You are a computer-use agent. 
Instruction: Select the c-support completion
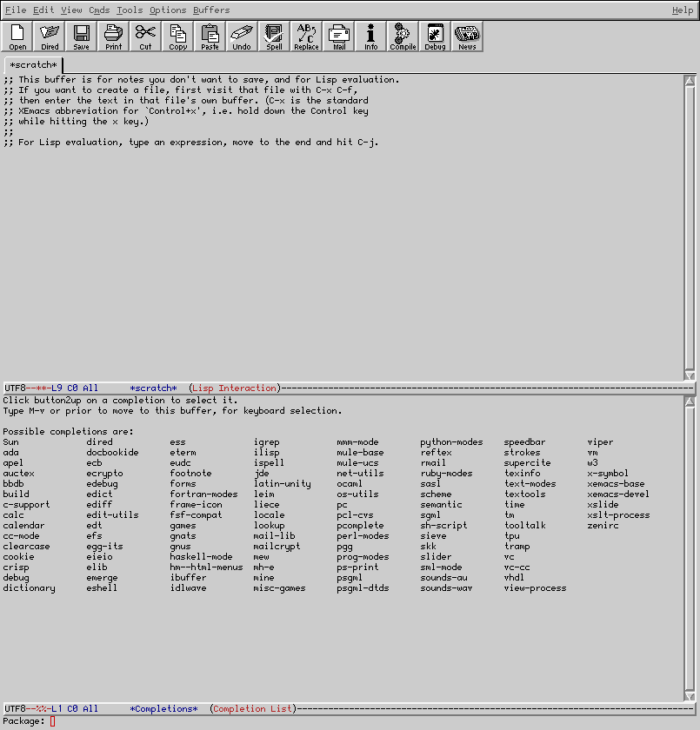(26, 504)
